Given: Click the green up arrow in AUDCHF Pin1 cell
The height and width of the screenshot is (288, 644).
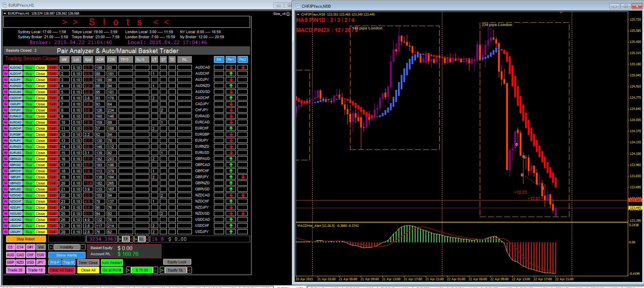Looking at the screenshot, I should click(x=231, y=74).
